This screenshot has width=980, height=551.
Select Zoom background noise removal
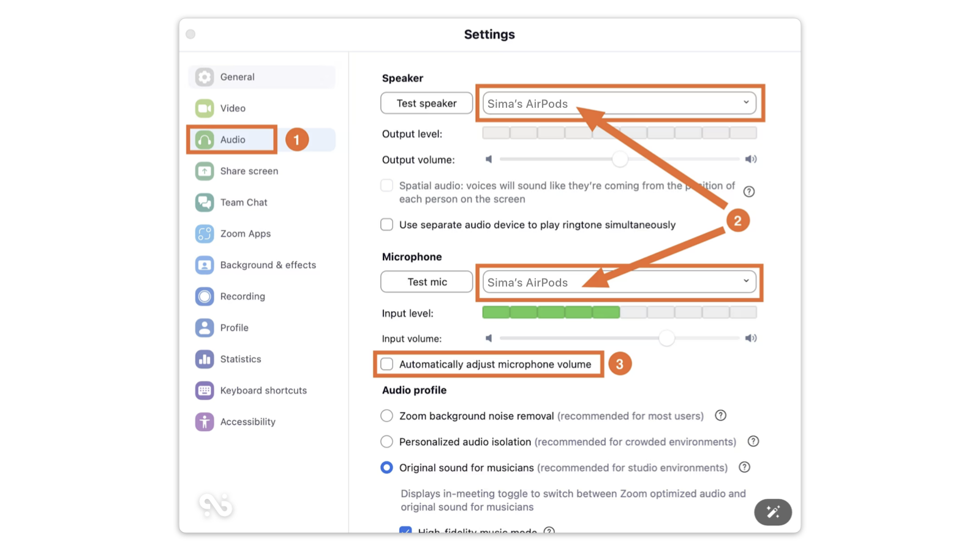pos(386,416)
